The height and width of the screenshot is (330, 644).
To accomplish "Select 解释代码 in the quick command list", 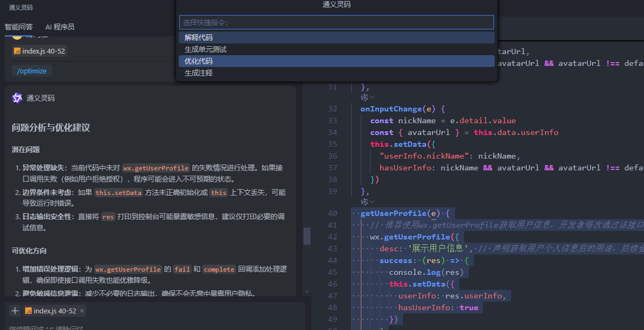I will [336, 37].
